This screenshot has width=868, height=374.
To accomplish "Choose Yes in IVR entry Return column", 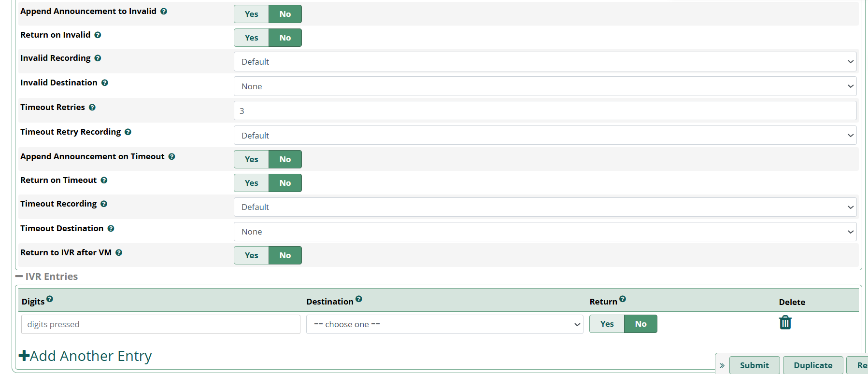I will point(607,324).
